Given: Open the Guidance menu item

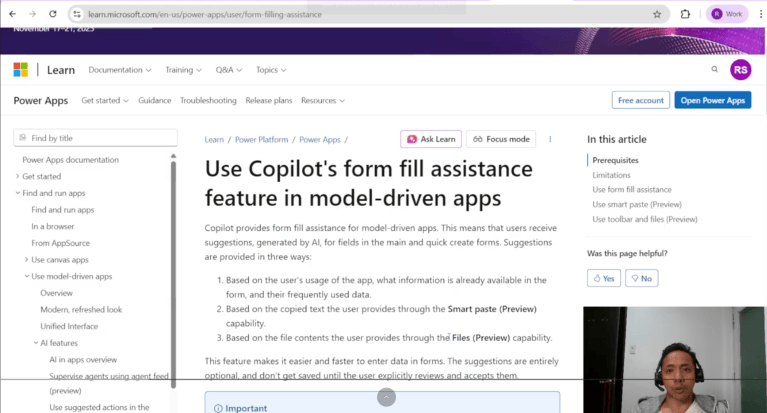Looking at the screenshot, I should coord(155,100).
